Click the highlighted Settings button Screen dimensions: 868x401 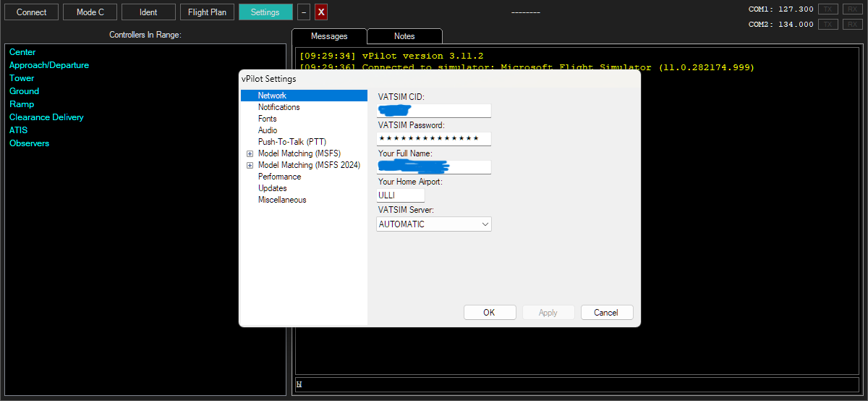click(x=265, y=12)
